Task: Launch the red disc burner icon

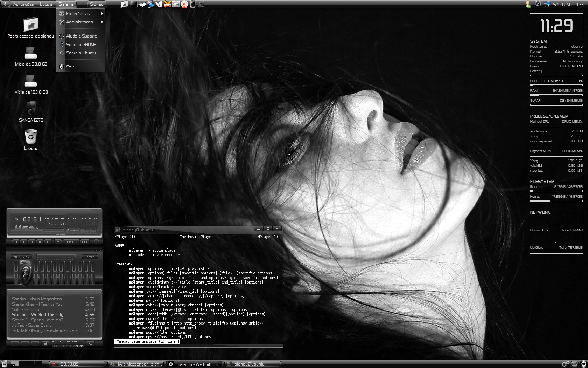Action: tap(184, 4)
